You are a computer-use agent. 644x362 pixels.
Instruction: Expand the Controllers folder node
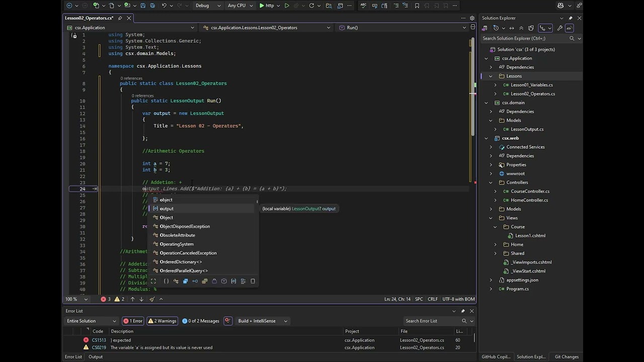491,183
